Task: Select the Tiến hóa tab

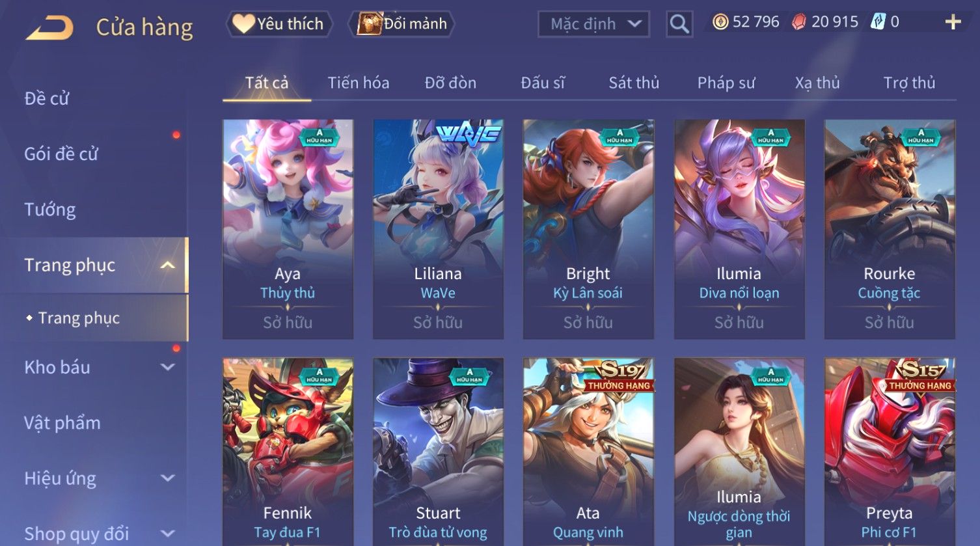Action: pyautogui.click(x=359, y=83)
